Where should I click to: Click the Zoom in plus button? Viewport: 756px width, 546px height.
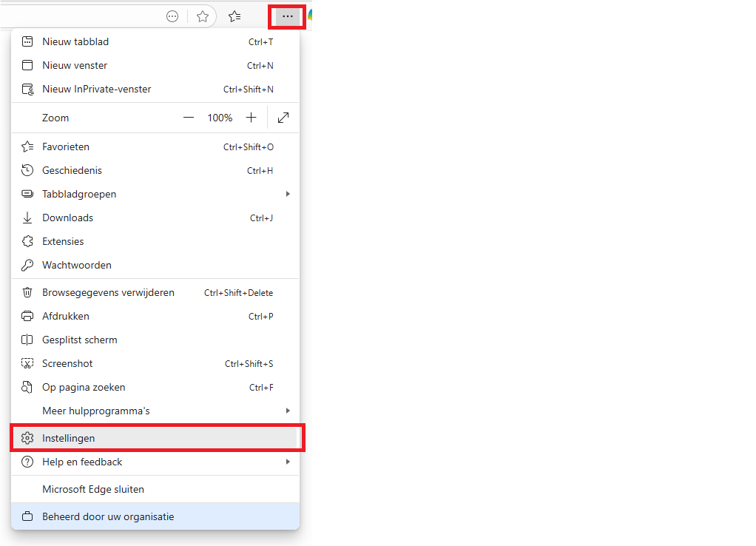point(252,118)
